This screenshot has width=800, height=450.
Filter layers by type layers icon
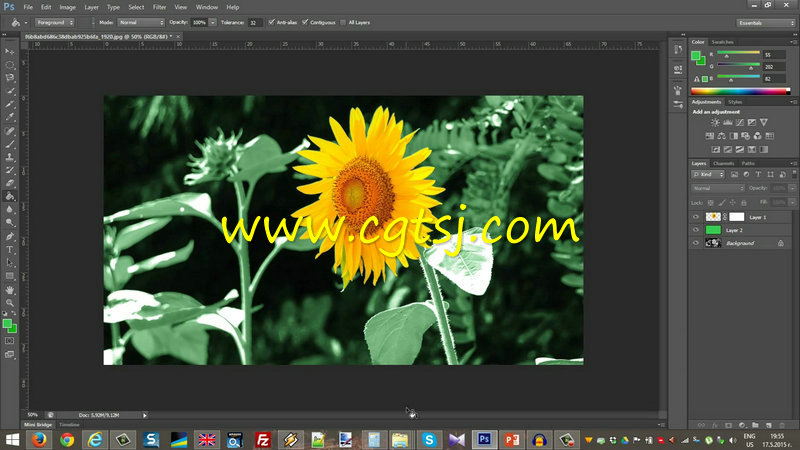tap(758, 174)
